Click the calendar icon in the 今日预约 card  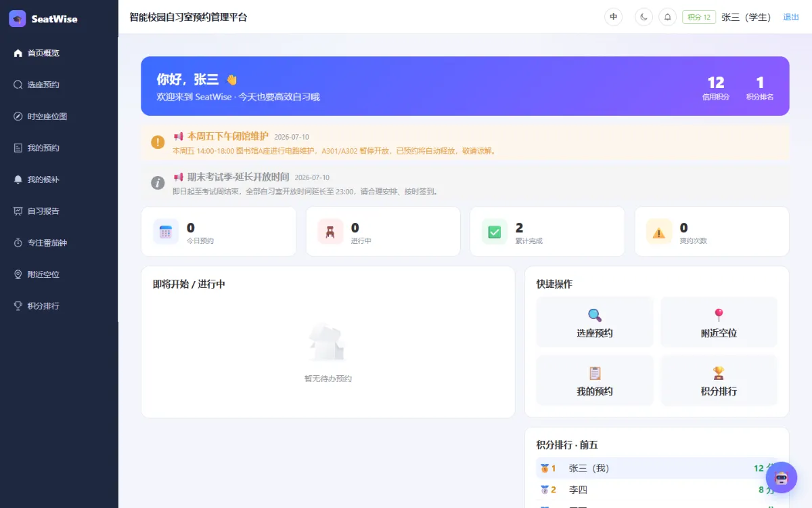(166, 232)
